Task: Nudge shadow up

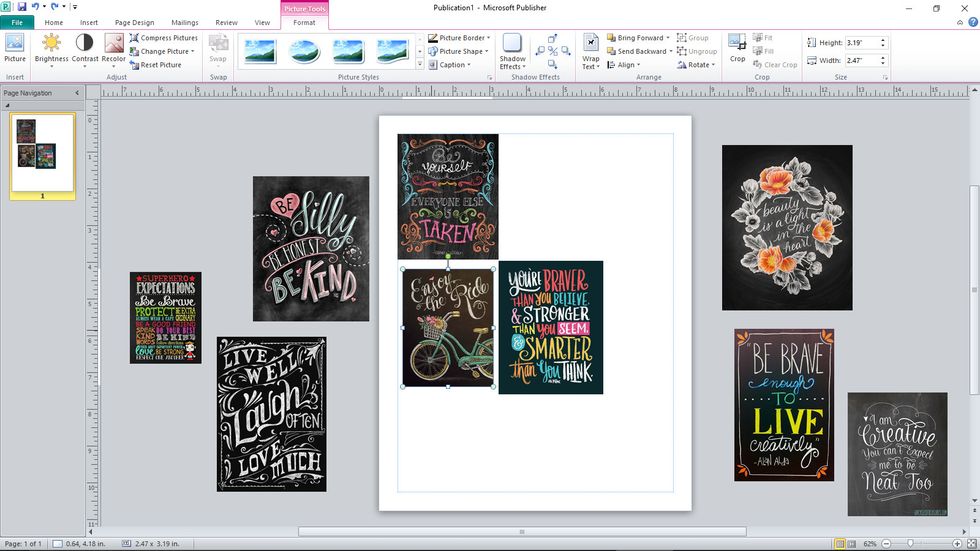Action: click(x=552, y=39)
